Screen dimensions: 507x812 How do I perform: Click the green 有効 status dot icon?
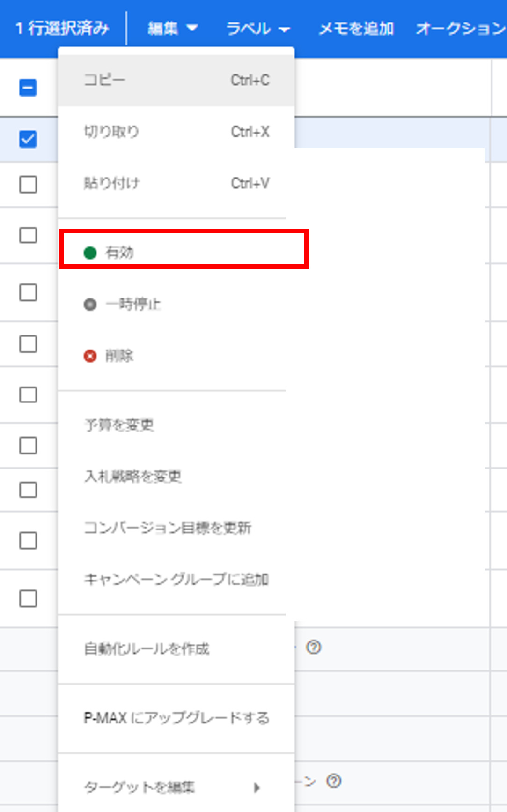tap(90, 253)
